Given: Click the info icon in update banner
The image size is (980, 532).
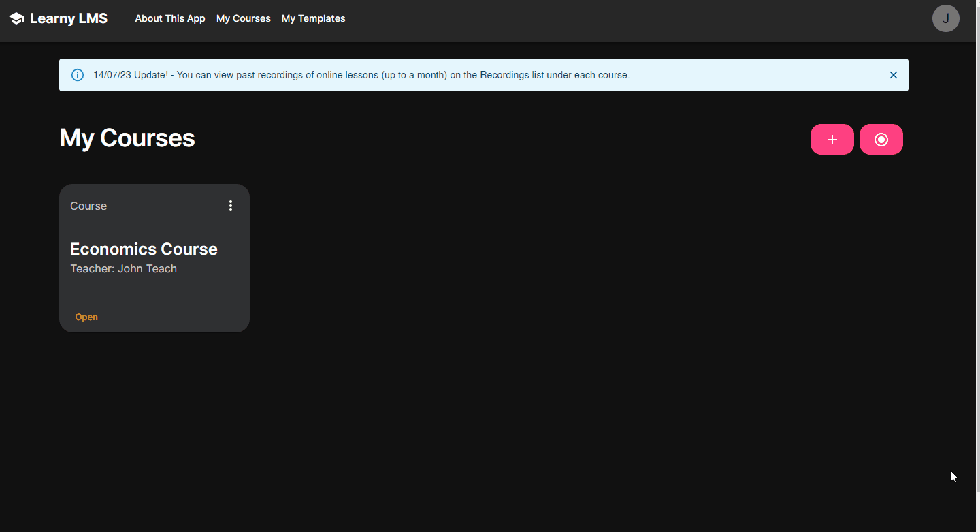Looking at the screenshot, I should click(78, 75).
